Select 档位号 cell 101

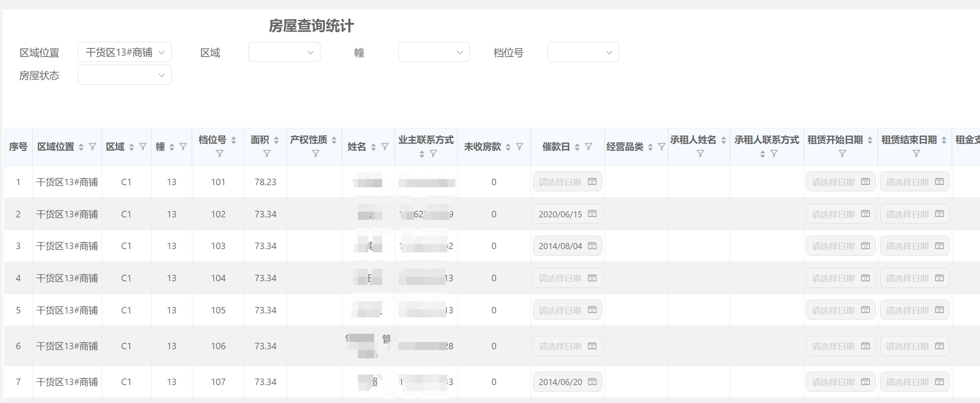pyautogui.click(x=218, y=182)
